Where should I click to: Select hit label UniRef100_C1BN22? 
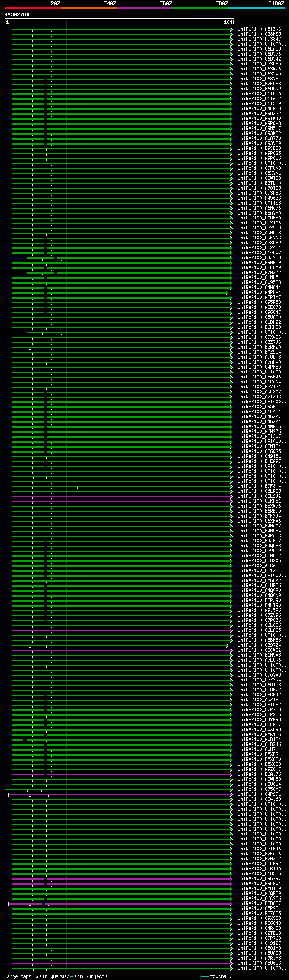pos(259,322)
